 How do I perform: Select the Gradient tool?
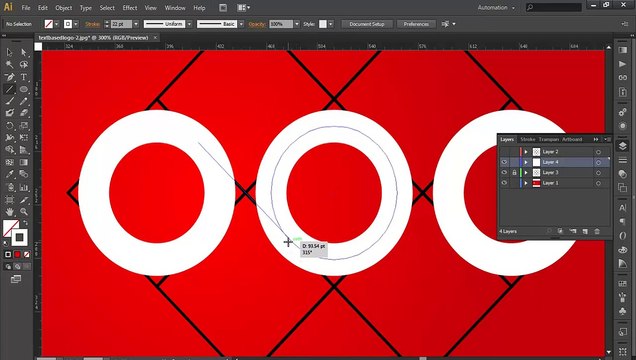click(24, 162)
